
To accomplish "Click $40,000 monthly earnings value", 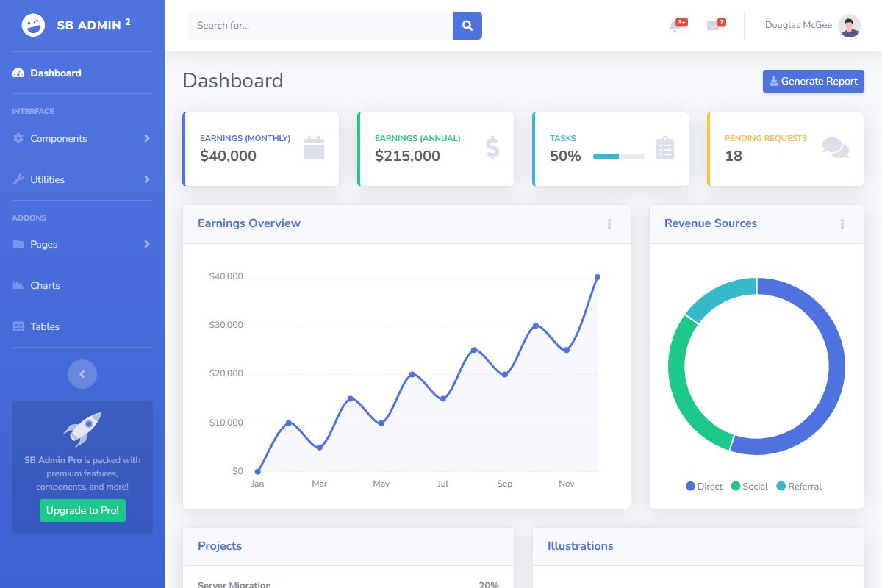I will pyautogui.click(x=228, y=156).
